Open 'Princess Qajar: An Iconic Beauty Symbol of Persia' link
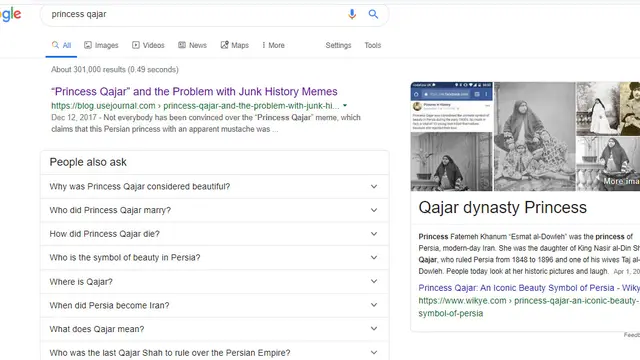Screen dimensions: 640x360 (x=529, y=288)
